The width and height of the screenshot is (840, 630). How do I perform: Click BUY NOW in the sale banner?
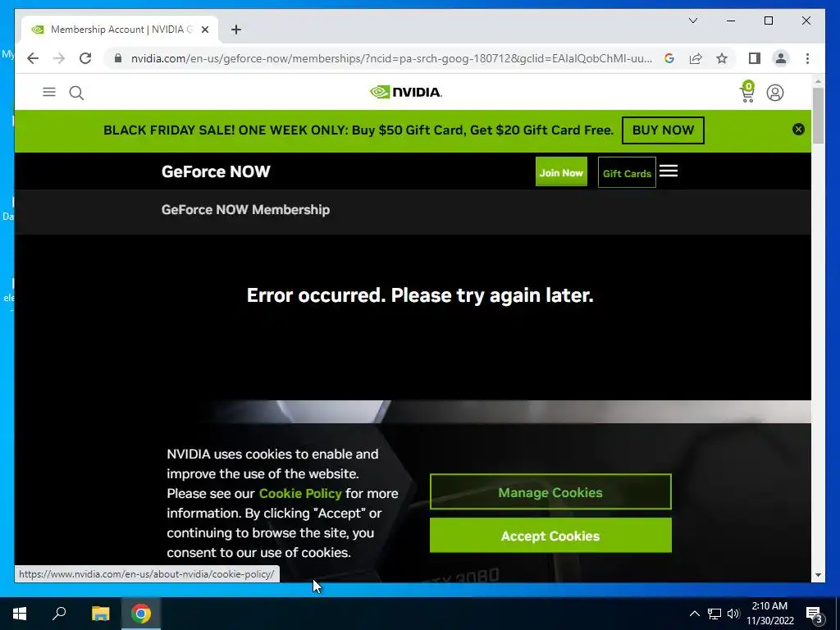[663, 130]
